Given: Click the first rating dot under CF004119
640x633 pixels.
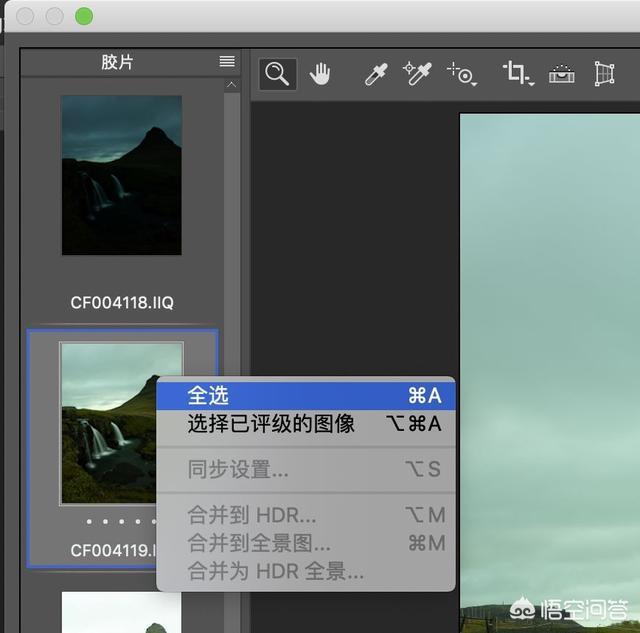Looking at the screenshot, I should (x=89, y=522).
